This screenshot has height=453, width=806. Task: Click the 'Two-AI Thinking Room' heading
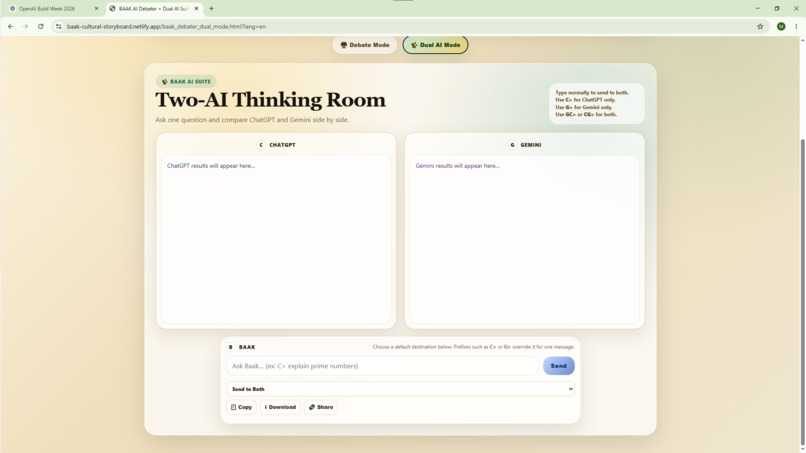(x=270, y=100)
